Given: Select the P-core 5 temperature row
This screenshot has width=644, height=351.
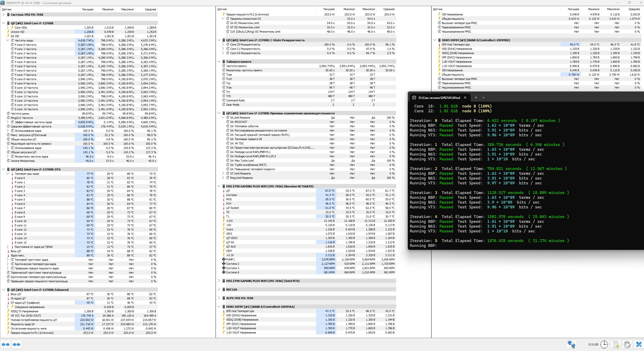Looking at the screenshot, I should [x=20, y=200].
